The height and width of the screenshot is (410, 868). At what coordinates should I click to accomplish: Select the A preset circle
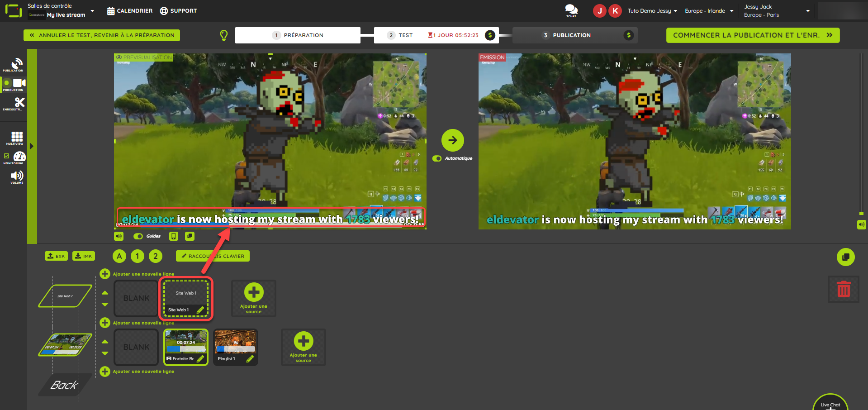pos(119,256)
